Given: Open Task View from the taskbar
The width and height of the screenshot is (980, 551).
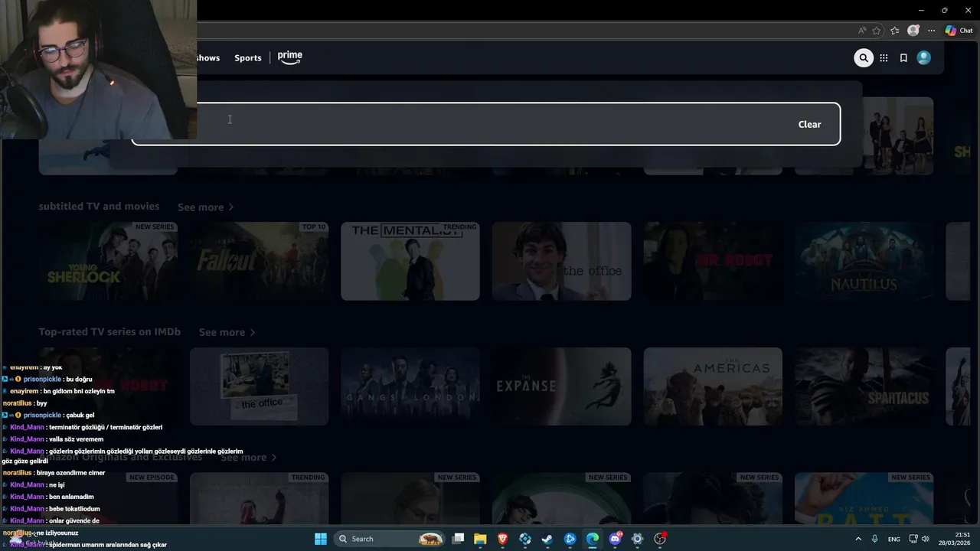Looking at the screenshot, I should tap(458, 539).
